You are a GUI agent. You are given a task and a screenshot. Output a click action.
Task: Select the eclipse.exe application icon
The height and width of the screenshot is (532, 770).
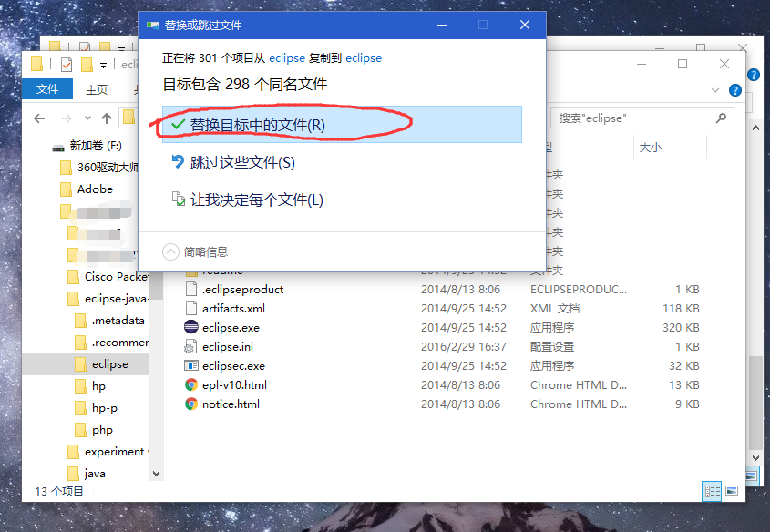point(191,327)
